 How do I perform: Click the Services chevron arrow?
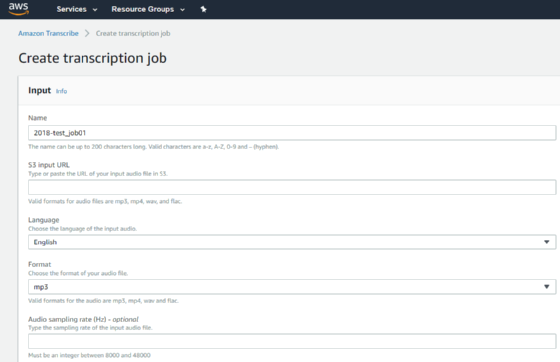point(95,10)
